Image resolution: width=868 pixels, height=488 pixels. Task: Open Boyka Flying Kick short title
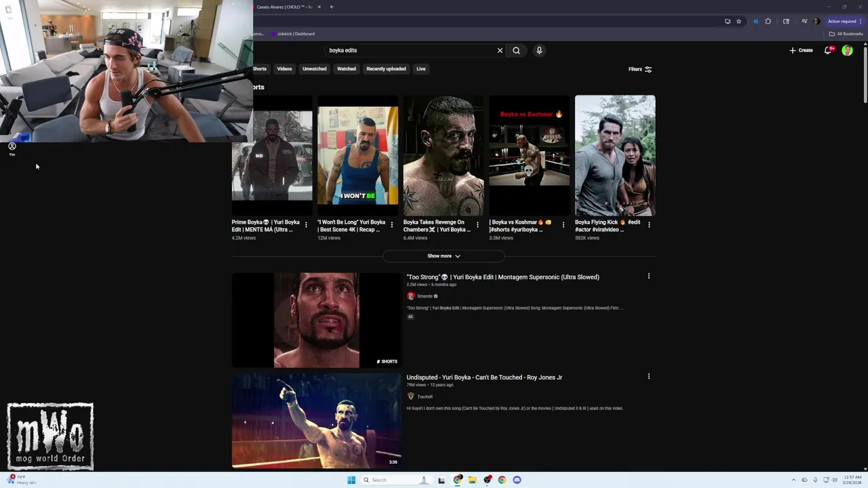pyautogui.click(x=608, y=226)
